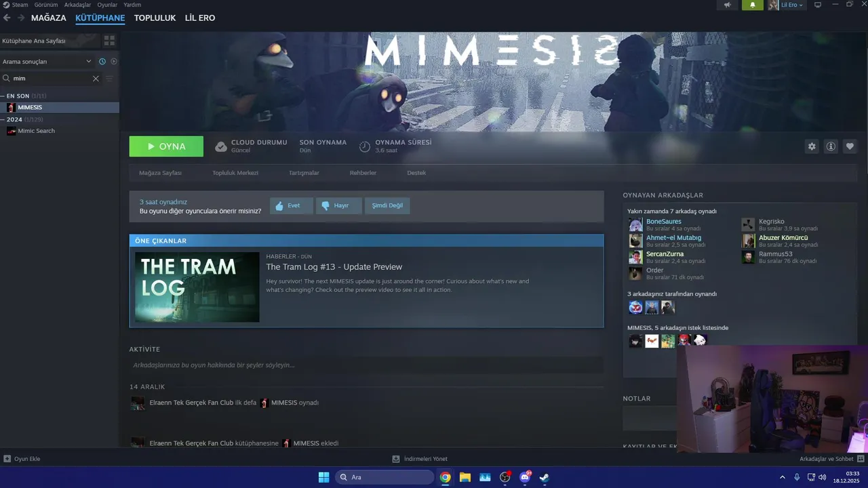Screen dimensions: 868x488
Task: Switch to the KÜTÜPHANE tab
Action: point(100,18)
